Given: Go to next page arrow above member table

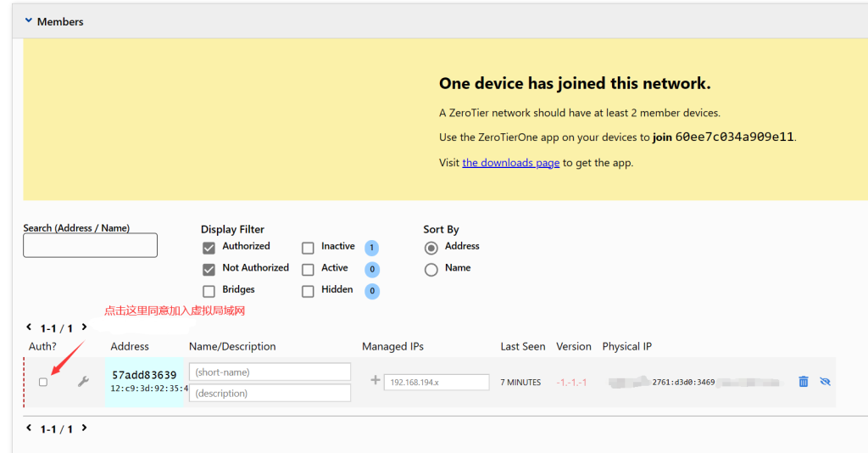Looking at the screenshot, I should [x=85, y=327].
